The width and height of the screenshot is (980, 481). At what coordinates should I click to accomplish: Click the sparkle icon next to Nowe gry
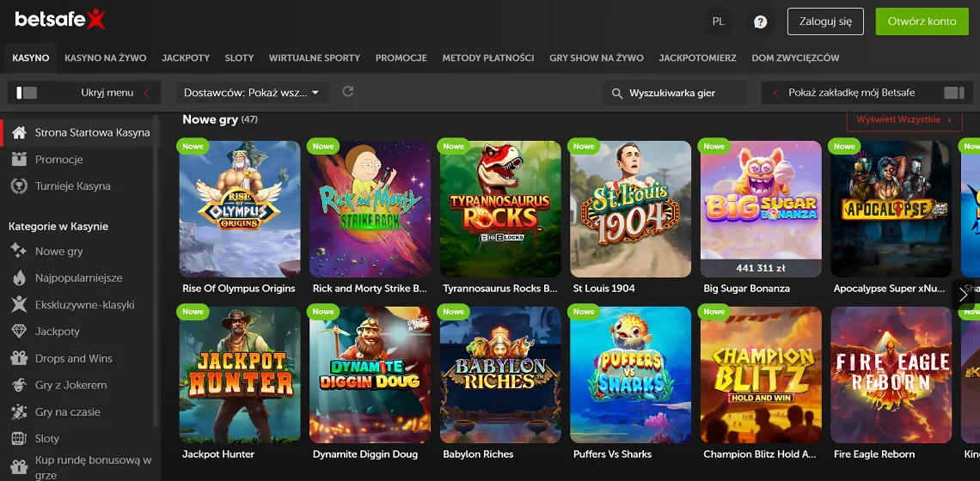click(19, 251)
